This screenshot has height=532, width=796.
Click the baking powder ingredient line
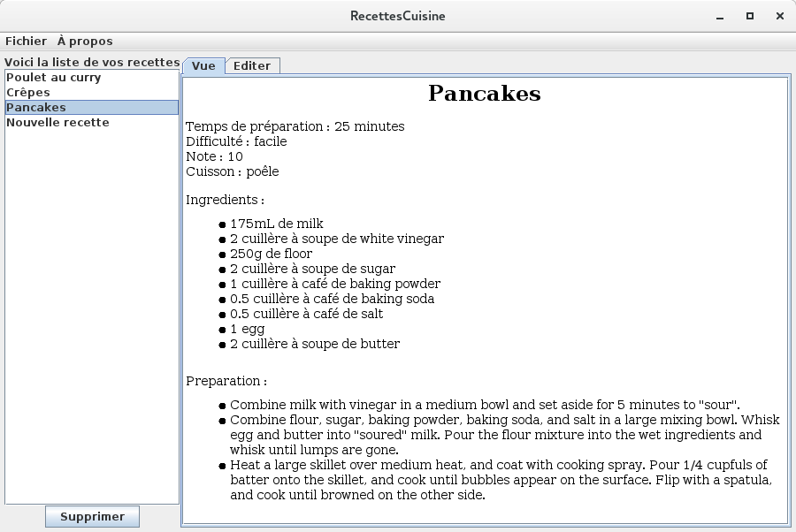(x=335, y=284)
